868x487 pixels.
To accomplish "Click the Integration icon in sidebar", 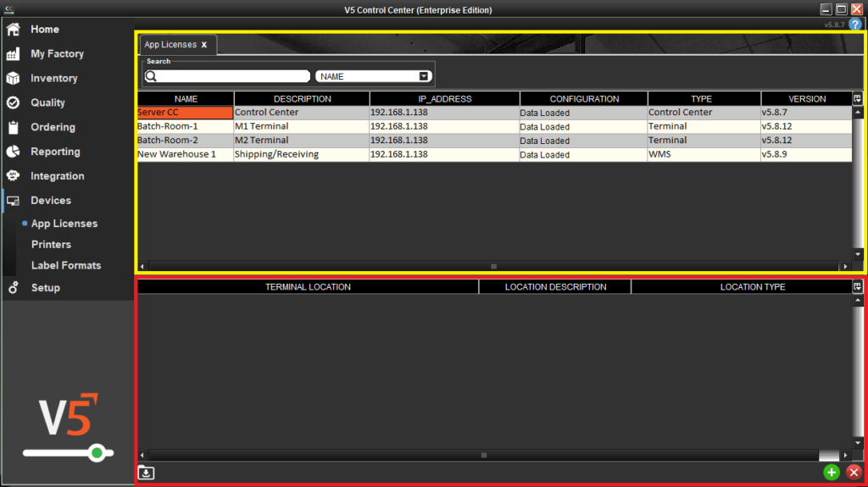I will (x=13, y=176).
